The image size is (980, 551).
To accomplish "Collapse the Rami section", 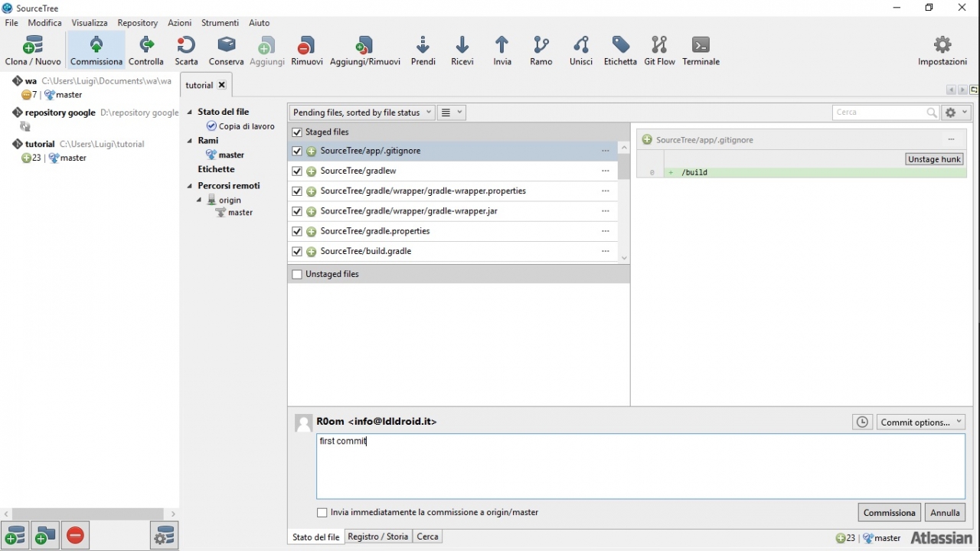I will click(x=190, y=141).
